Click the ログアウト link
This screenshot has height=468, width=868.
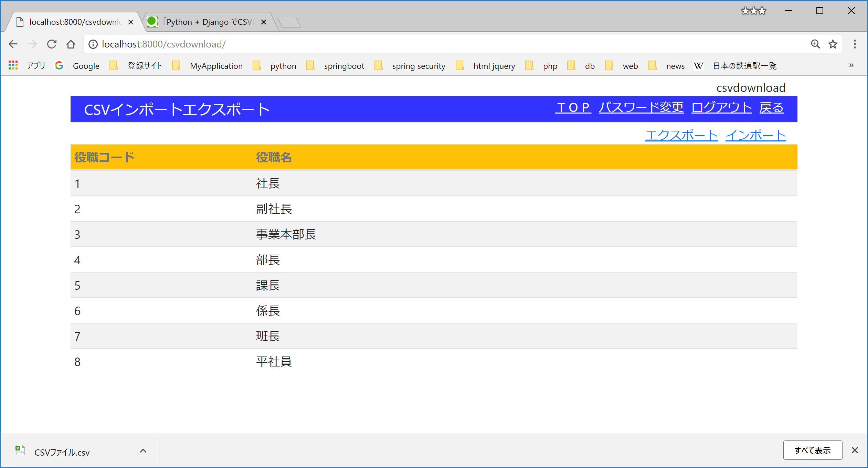click(721, 108)
